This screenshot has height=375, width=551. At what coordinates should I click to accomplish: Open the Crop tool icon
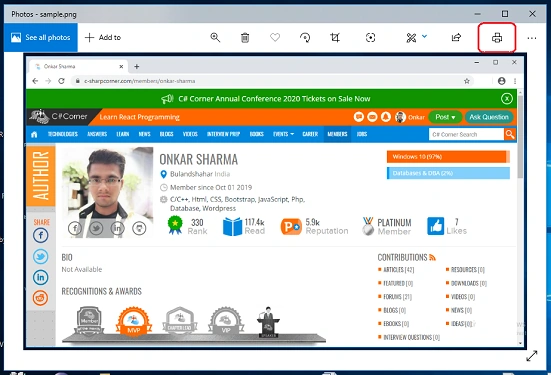point(335,37)
